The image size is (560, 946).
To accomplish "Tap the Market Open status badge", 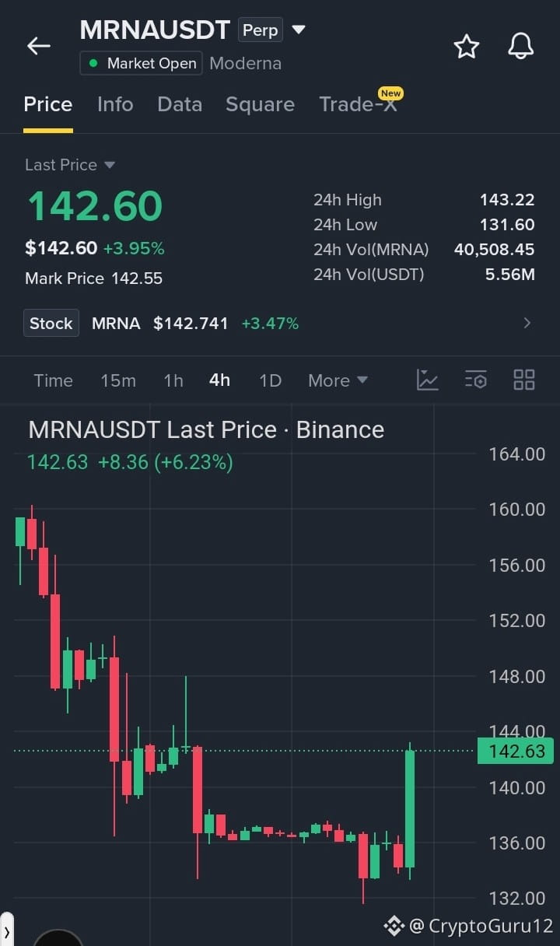I will pos(141,63).
